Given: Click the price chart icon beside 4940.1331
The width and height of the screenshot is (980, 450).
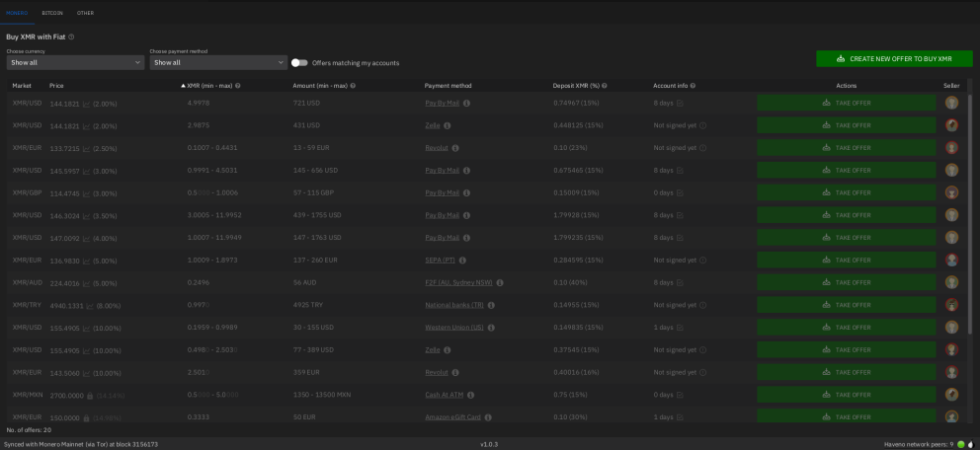Looking at the screenshot, I should [90, 306].
